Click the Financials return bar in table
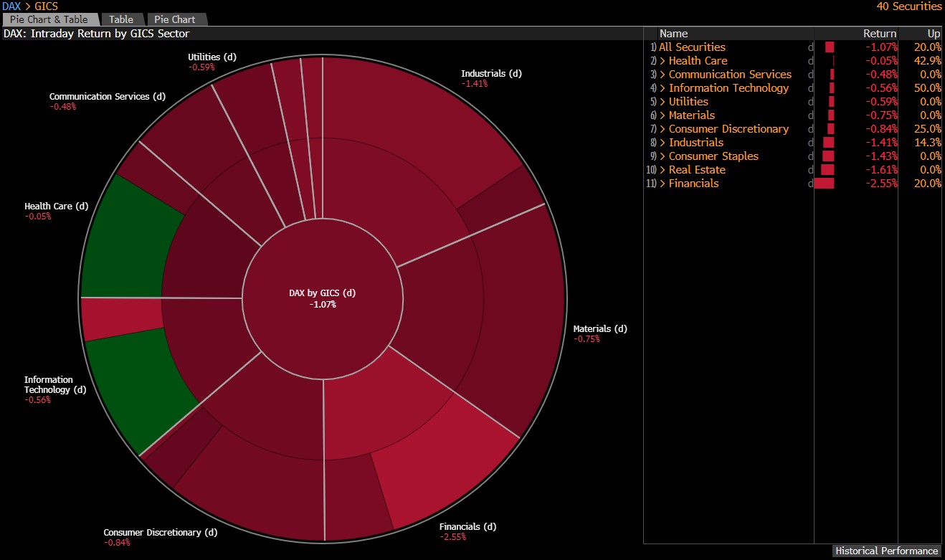This screenshot has width=945, height=560. pos(825,184)
